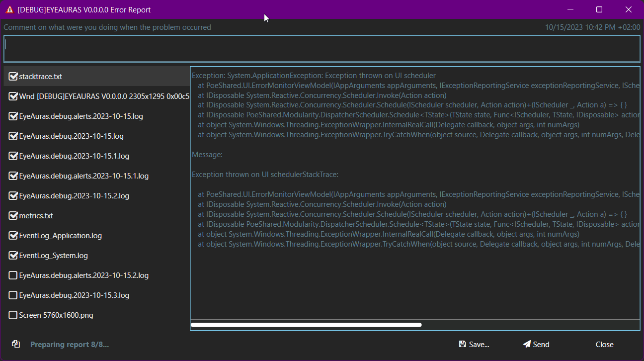This screenshot has width=644, height=361.
Task: Click the Message: line in the stack trace
Action: click(x=207, y=155)
